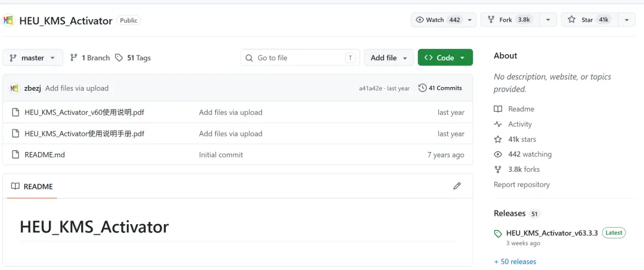Open the green Code dropdown
Viewport: 644px width, 270px height.
(x=445, y=58)
